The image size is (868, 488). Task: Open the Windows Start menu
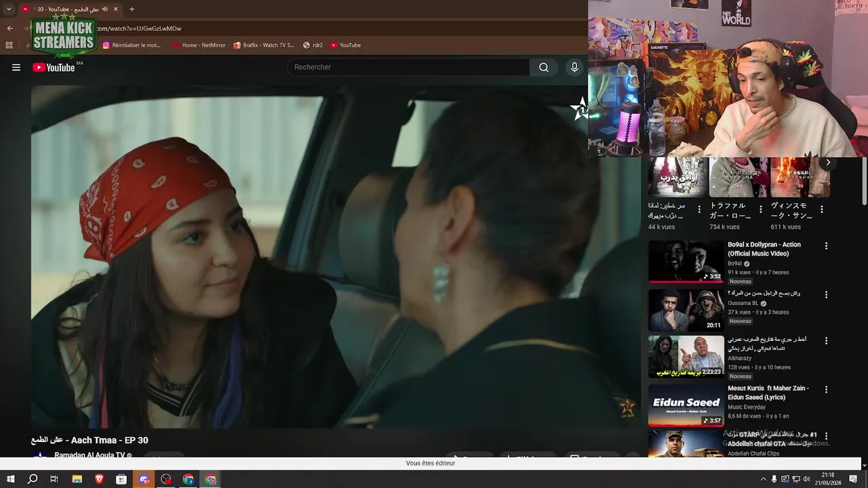pyautogui.click(x=10, y=479)
